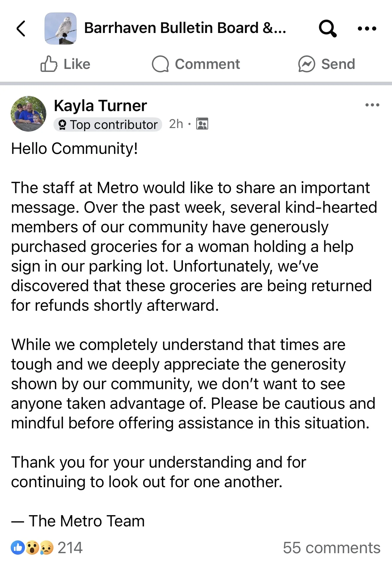Tap the group members audience icon

click(202, 124)
